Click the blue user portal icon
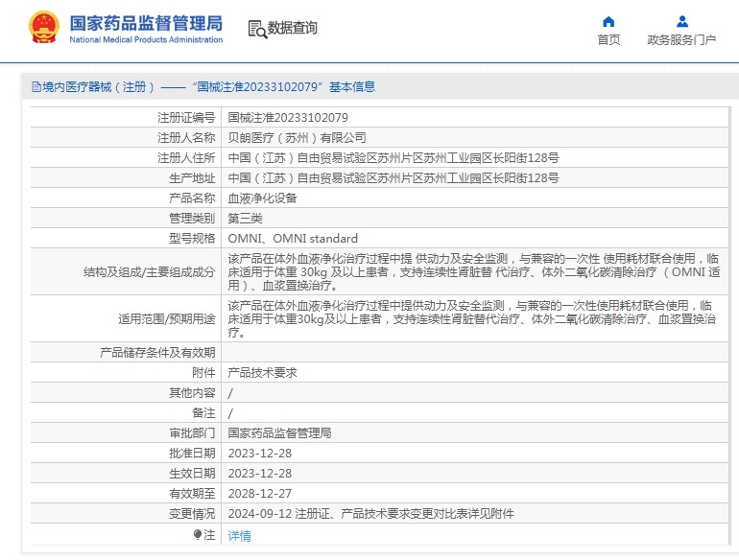The height and width of the screenshot is (560, 739). pos(681,21)
